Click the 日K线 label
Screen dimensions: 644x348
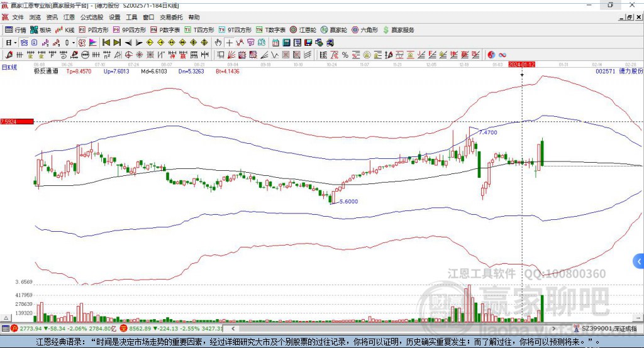tap(9, 67)
